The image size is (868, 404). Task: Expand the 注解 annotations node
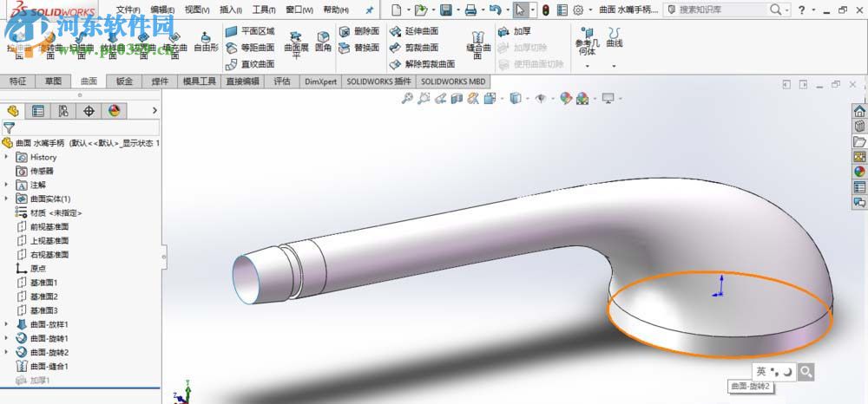pyautogui.click(x=6, y=185)
